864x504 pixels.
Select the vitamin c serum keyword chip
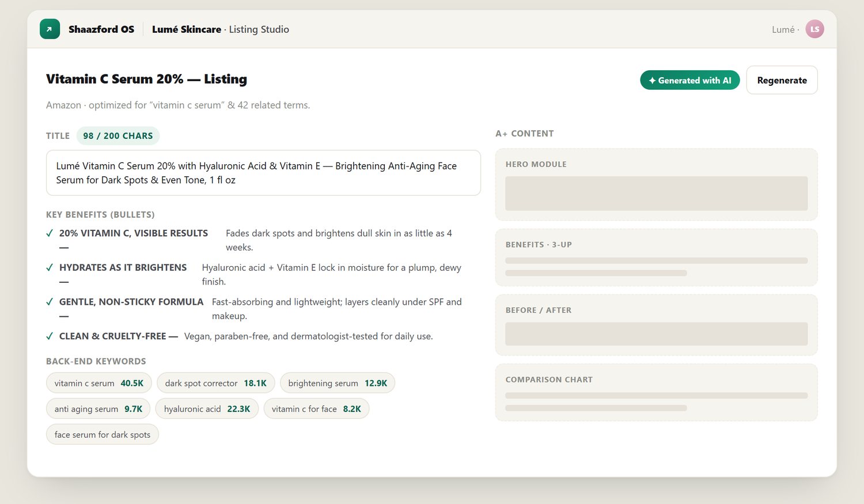(x=99, y=383)
